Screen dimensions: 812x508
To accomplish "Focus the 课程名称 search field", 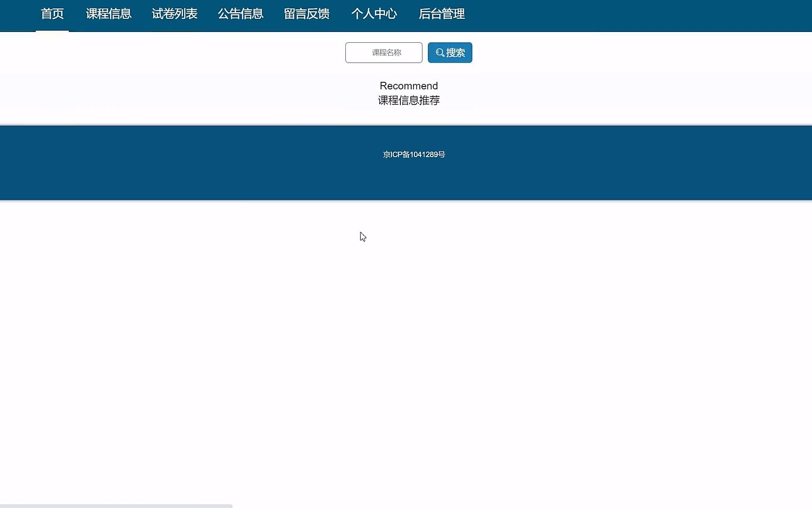I will point(384,53).
